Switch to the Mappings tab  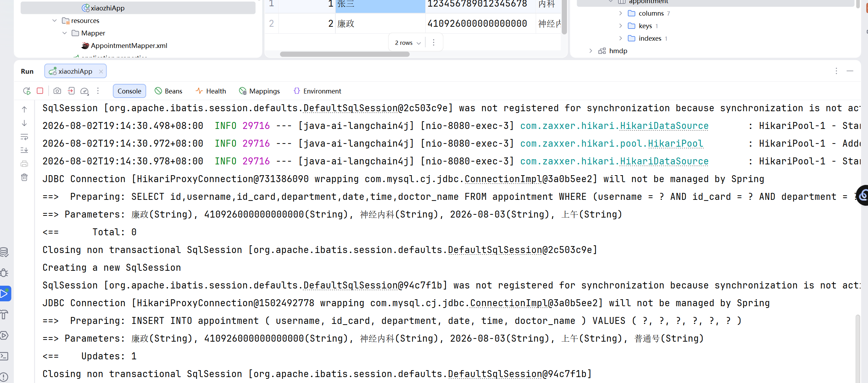[x=259, y=91]
